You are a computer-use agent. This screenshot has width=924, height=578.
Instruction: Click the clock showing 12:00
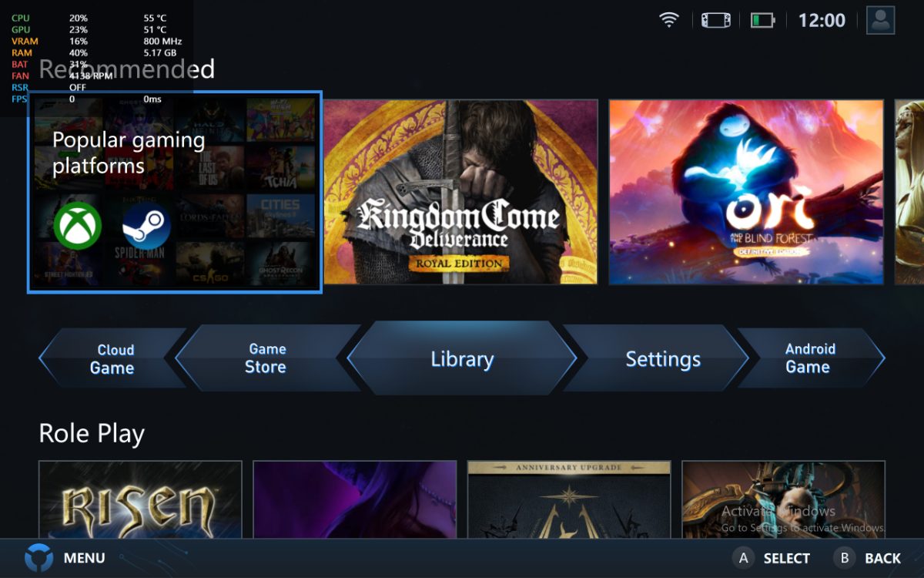point(822,21)
